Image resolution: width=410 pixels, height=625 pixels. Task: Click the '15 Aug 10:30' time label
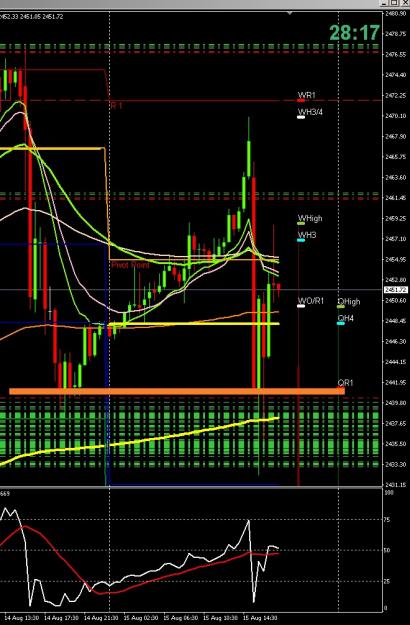point(220,618)
